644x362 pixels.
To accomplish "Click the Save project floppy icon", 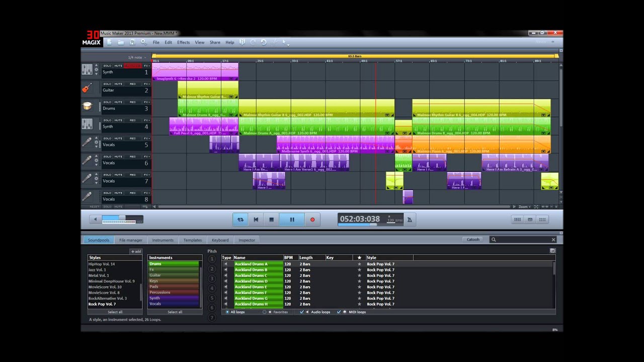I will click(x=132, y=42).
